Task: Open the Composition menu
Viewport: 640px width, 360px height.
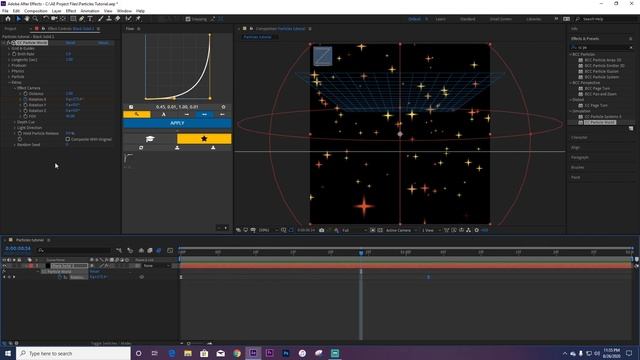Action: [36, 11]
